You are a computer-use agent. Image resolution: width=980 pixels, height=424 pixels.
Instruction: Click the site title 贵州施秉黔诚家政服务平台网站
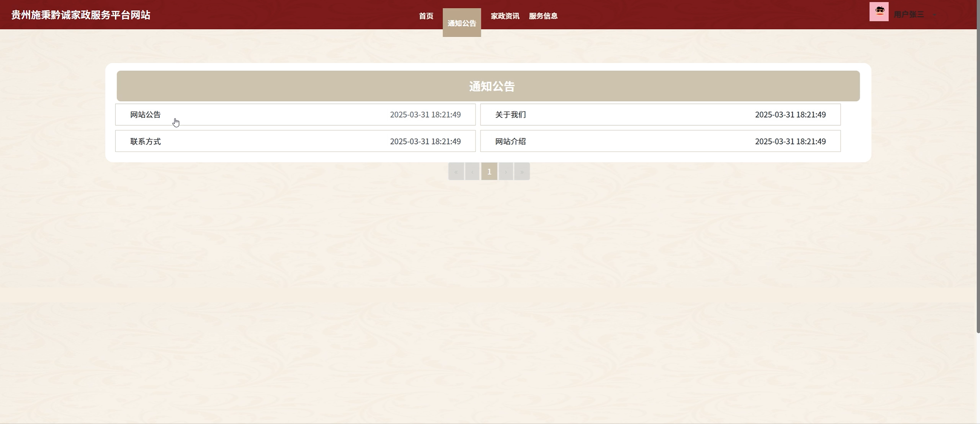coord(81,15)
